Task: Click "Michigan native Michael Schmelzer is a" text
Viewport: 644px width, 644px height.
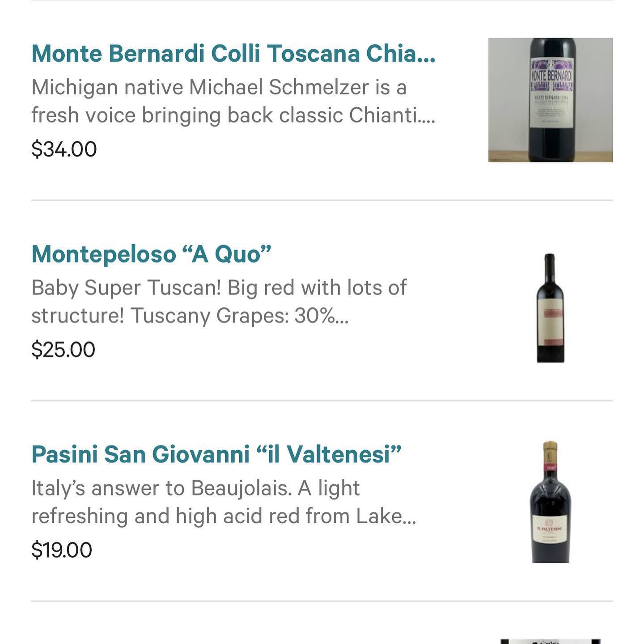Action: click(x=219, y=87)
